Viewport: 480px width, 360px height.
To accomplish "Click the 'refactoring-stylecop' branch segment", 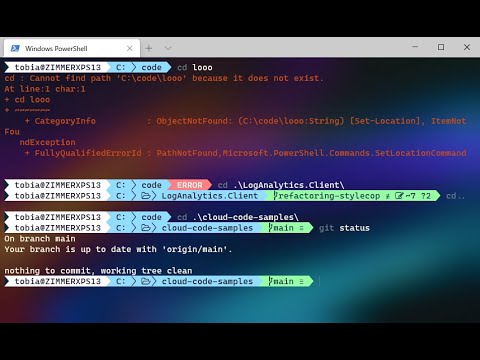I will (x=353, y=196).
